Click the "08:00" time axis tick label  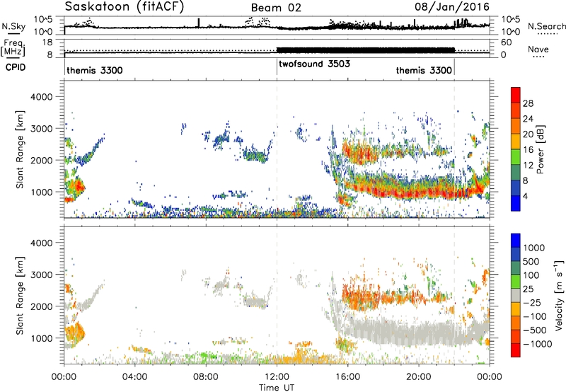tap(206, 377)
